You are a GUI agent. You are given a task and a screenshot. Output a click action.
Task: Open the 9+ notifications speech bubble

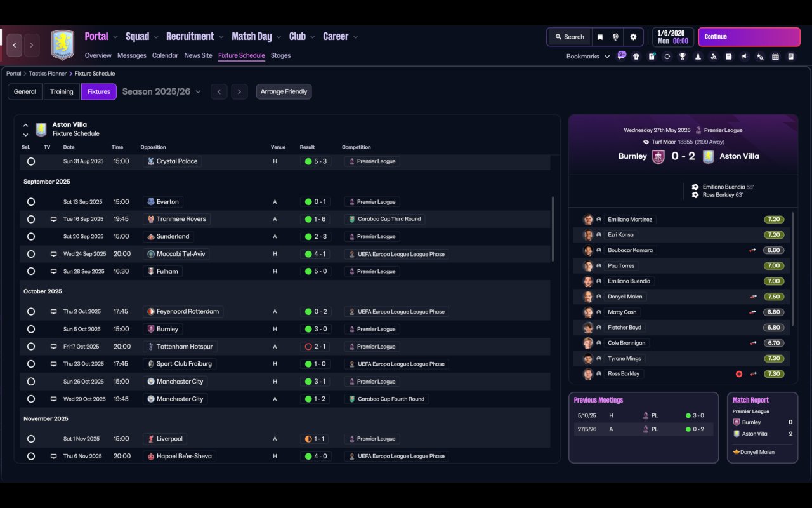pyautogui.click(x=622, y=55)
